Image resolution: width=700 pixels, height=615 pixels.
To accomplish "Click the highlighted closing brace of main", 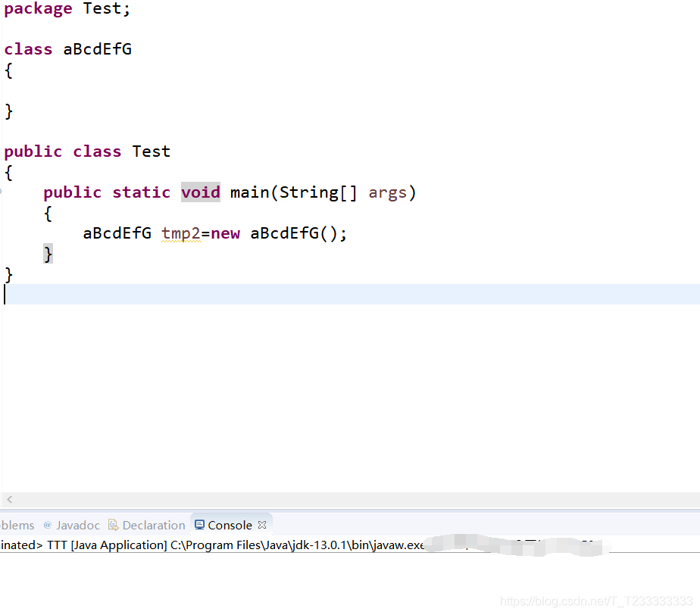I will (x=48, y=254).
